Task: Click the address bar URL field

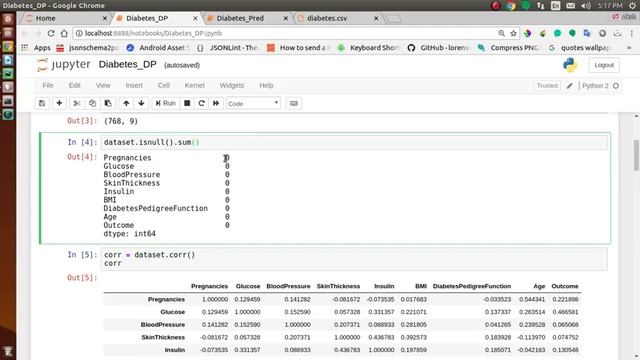Action: pos(286,33)
